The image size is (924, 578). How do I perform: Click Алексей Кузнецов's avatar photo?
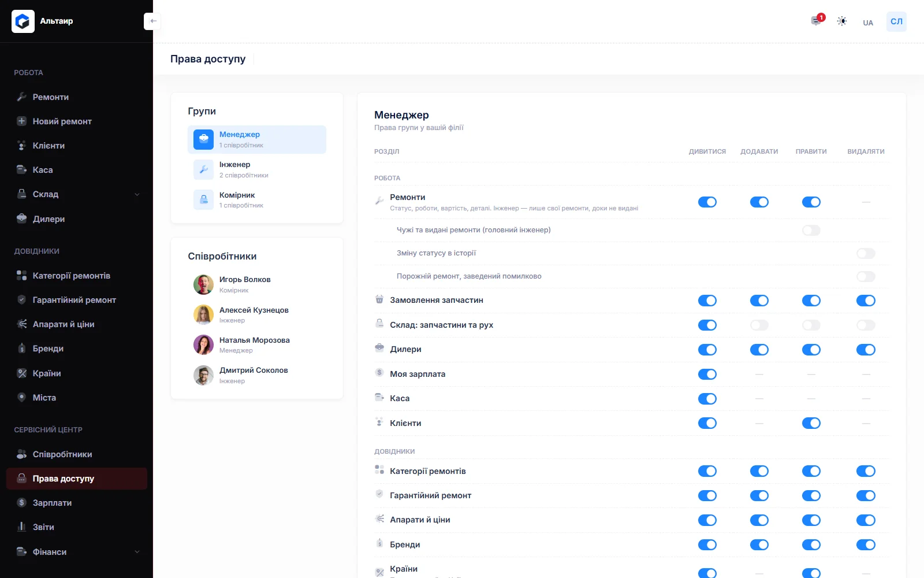point(203,315)
